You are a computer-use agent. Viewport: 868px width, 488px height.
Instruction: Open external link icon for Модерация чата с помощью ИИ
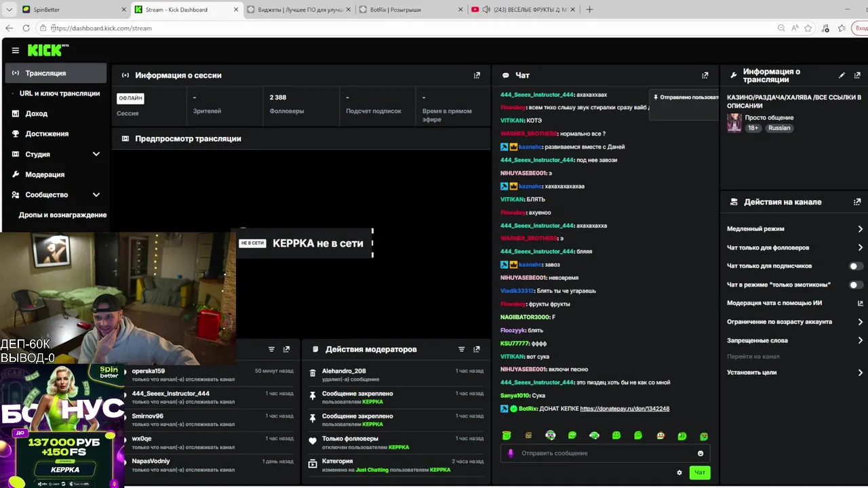coord(860,303)
